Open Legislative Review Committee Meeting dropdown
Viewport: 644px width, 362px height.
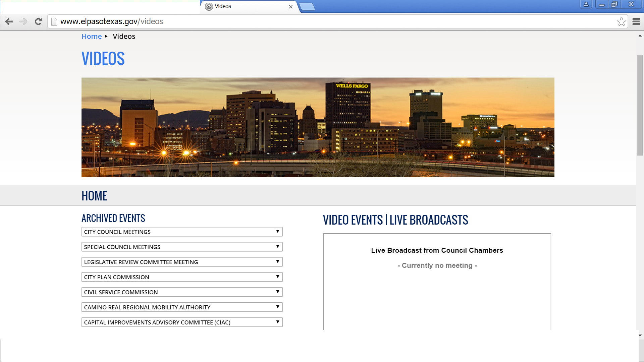(x=182, y=262)
